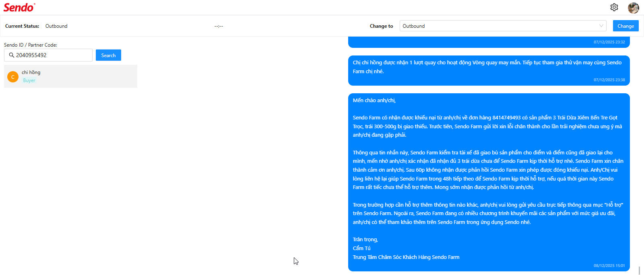Focus the Sendo ID / Partner Code field
The width and height of the screenshot is (644, 275).
tap(52, 55)
